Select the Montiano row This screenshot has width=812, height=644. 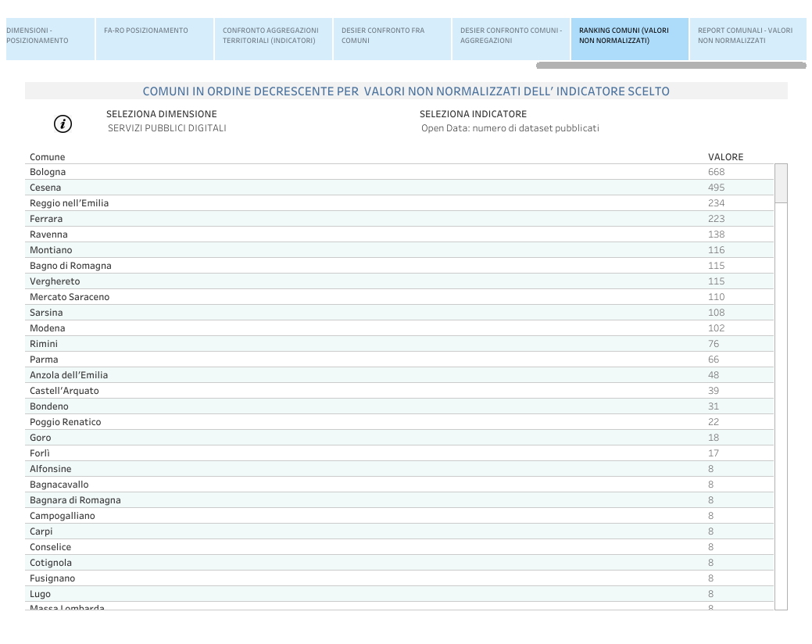coord(399,250)
